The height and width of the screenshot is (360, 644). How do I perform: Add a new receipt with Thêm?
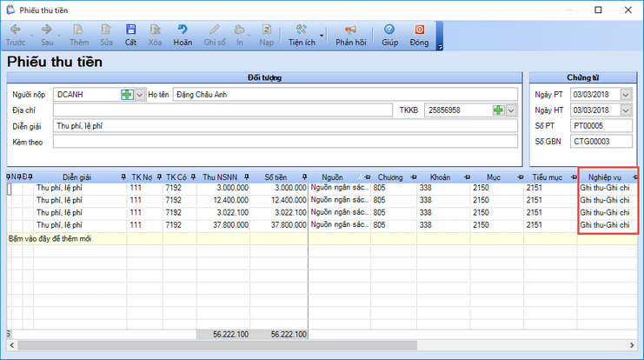78,35
